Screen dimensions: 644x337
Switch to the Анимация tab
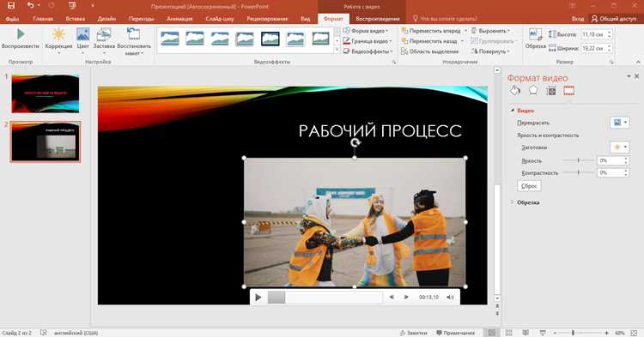pos(179,19)
